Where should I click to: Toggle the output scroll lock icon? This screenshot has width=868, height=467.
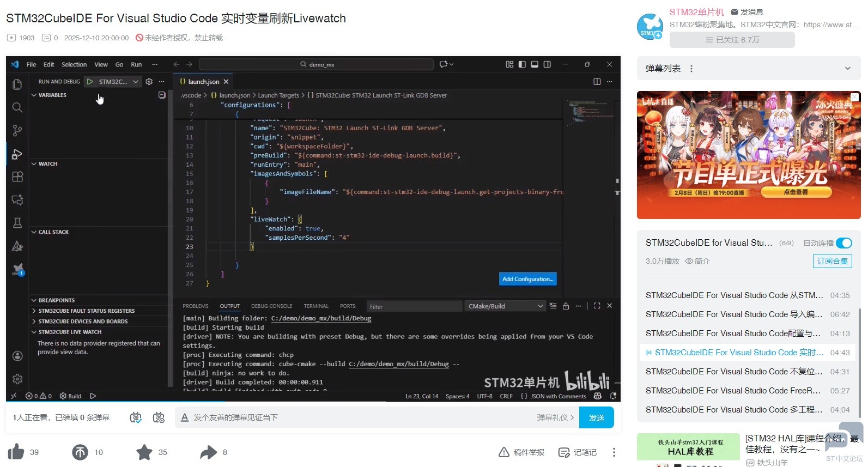(566, 306)
